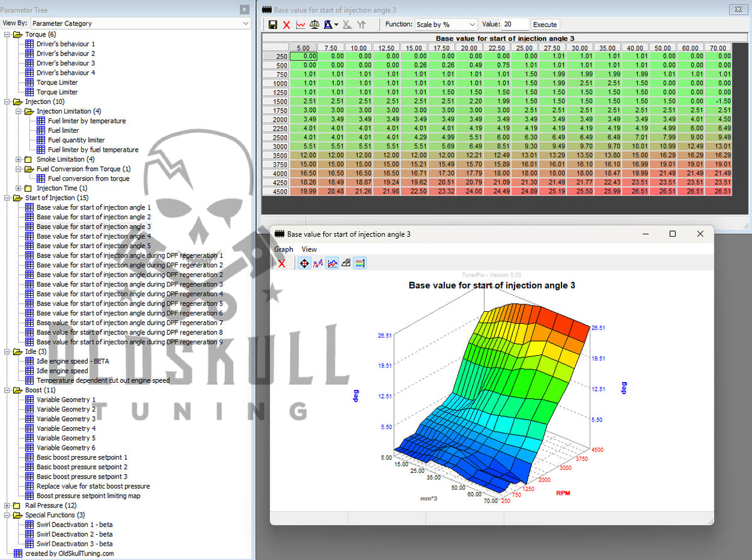
Task: Click the Execute button
Action: click(x=545, y=24)
